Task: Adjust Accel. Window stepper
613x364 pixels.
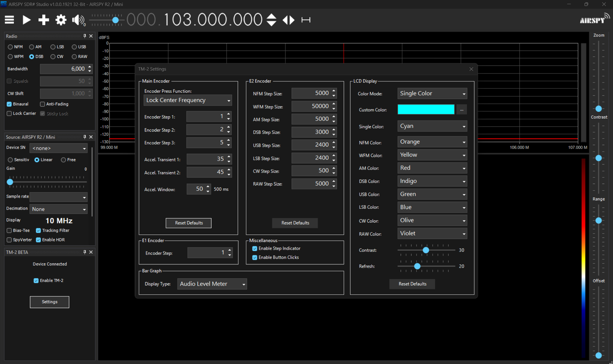Action: (x=208, y=189)
